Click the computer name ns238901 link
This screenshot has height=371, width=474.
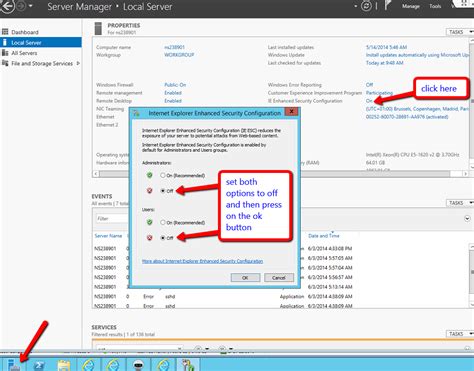(174, 47)
